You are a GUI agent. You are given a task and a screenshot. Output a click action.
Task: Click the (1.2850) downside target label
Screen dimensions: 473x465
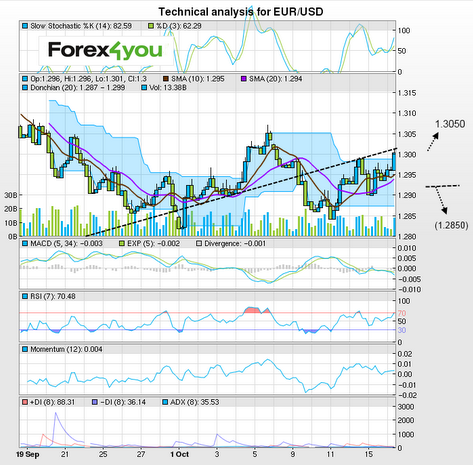point(451,226)
